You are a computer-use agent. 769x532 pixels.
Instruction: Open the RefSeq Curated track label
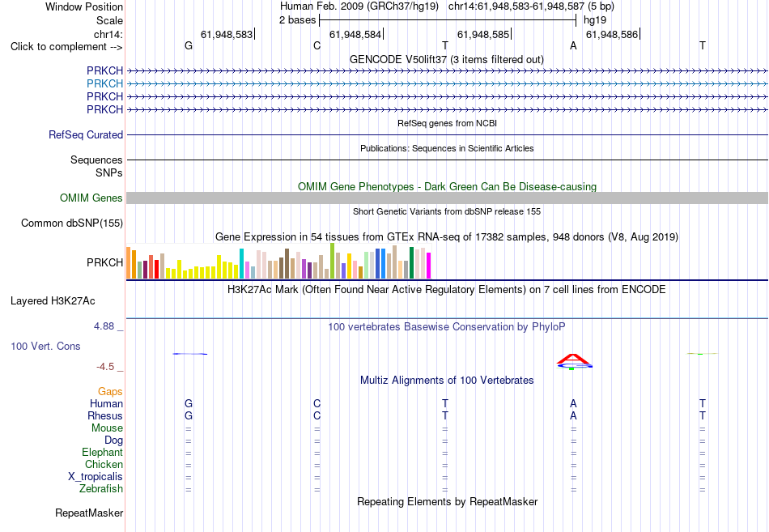(x=86, y=134)
